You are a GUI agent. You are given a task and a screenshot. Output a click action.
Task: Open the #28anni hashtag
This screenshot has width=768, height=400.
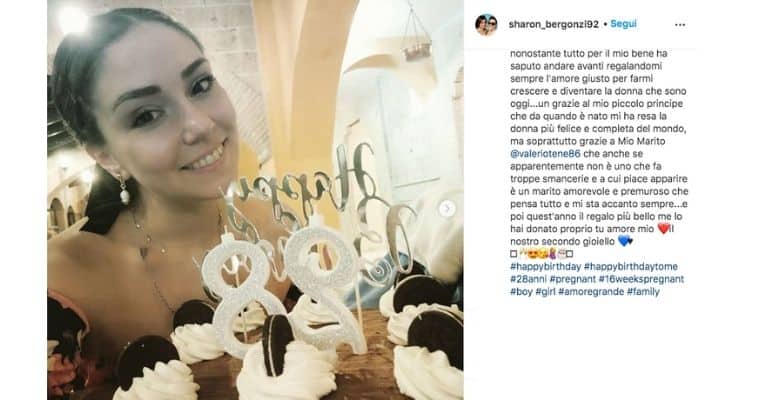point(528,279)
